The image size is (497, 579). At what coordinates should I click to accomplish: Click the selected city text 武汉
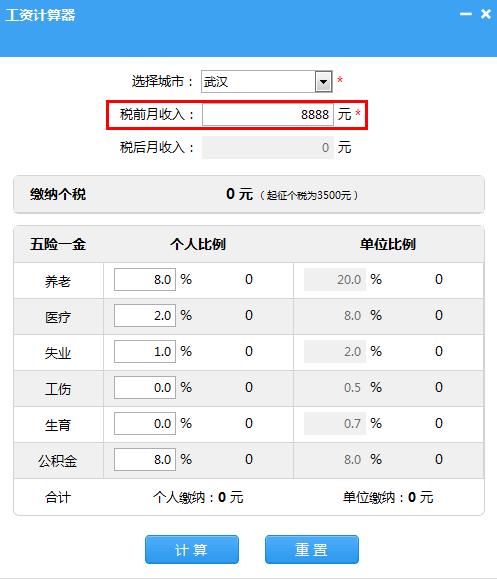tap(216, 82)
